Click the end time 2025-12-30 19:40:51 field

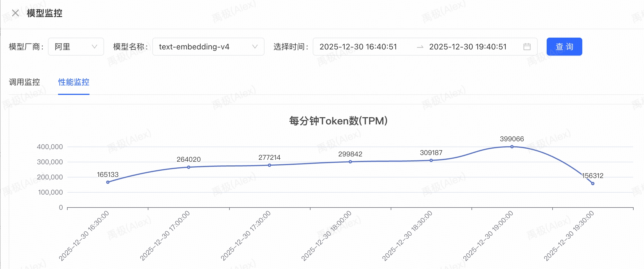(468, 47)
